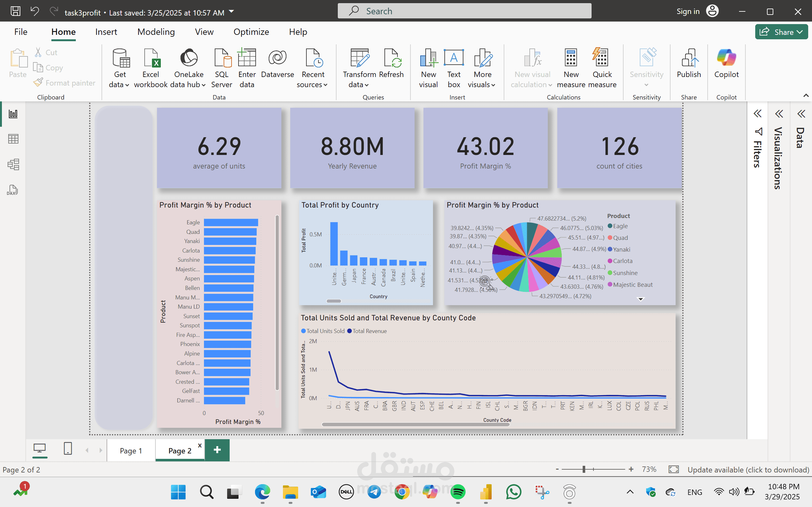Open Report view in left sidebar
Image resolution: width=812 pixels, height=507 pixels.
click(x=13, y=114)
